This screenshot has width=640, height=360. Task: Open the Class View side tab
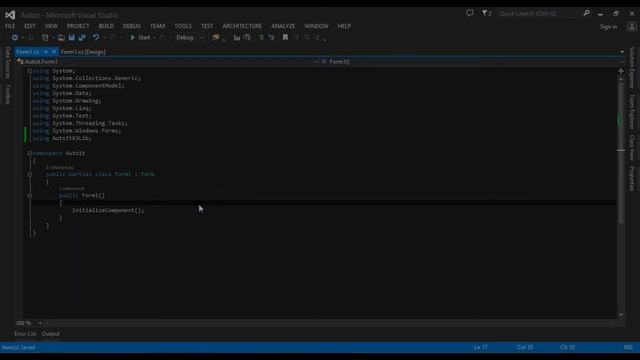(x=632, y=147)
